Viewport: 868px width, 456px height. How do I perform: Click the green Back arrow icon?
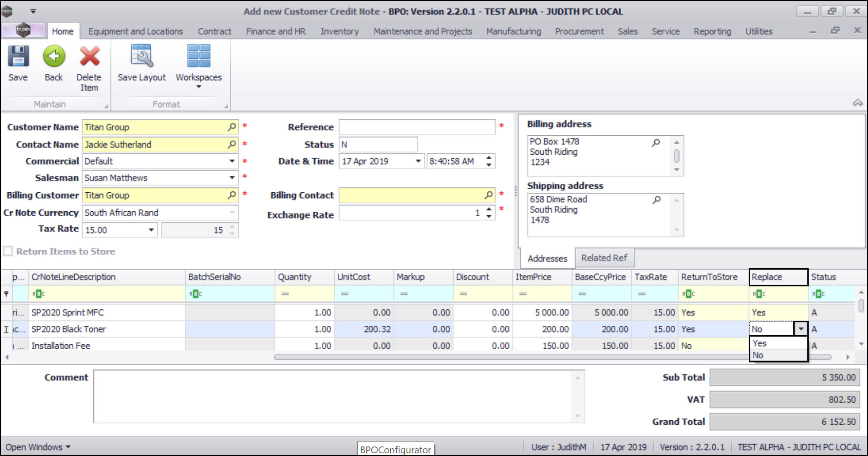54,57
